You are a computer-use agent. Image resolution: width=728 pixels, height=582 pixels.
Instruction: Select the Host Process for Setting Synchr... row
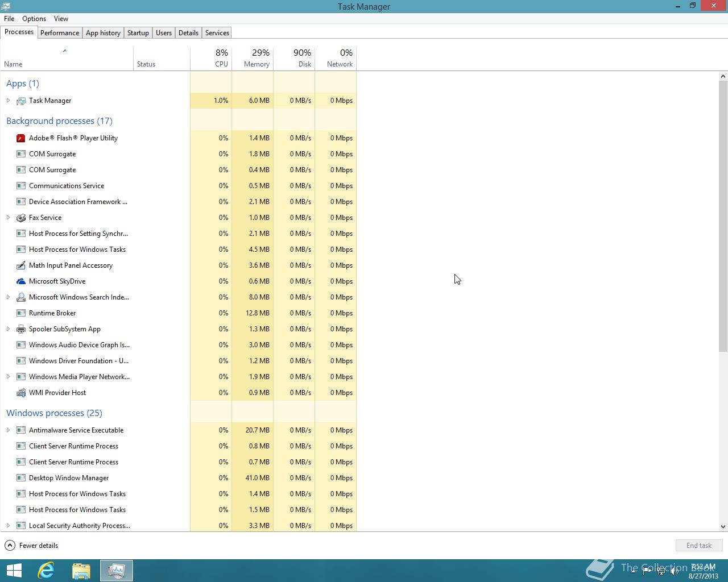tap(178, 234)
